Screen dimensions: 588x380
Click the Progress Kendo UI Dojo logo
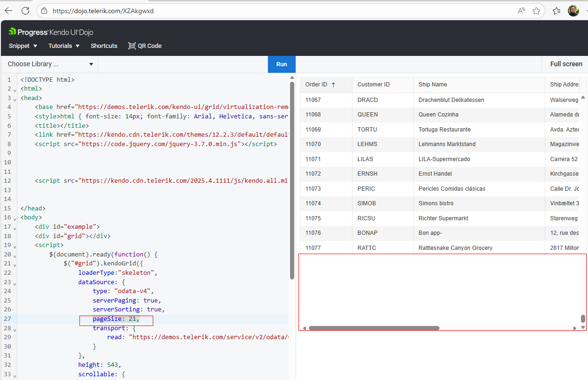click(51, 32)
